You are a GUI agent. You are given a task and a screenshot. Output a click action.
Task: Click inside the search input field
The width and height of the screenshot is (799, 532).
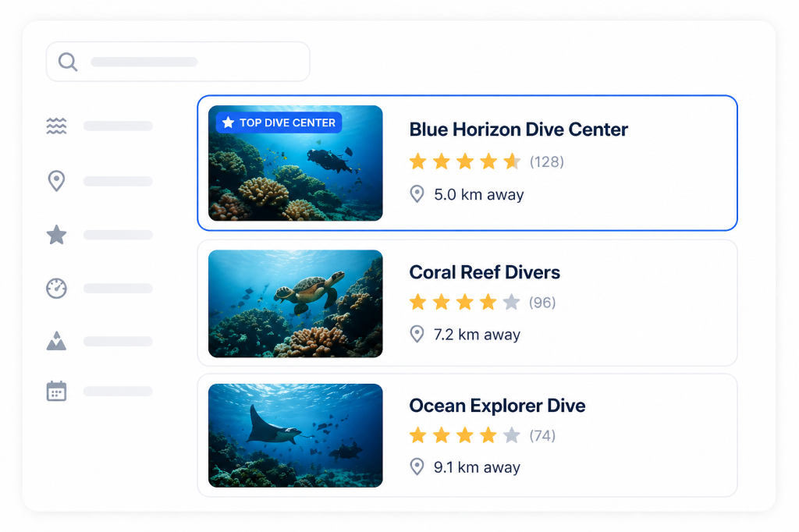(x=187, y=62)
